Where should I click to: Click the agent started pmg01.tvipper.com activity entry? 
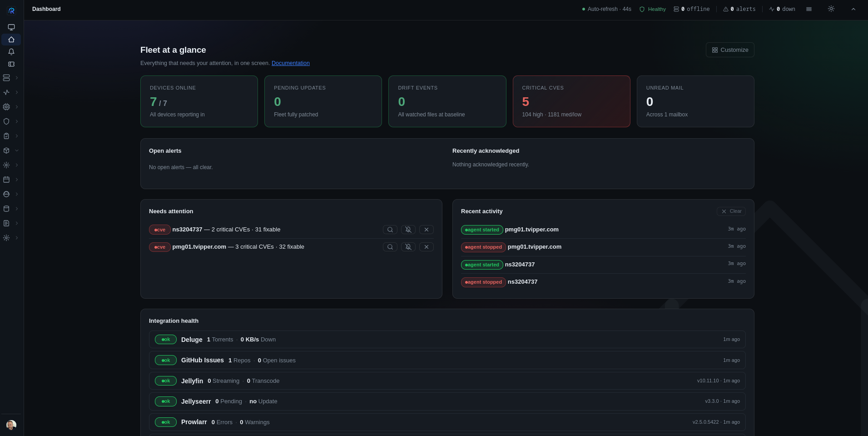point(603,230)
